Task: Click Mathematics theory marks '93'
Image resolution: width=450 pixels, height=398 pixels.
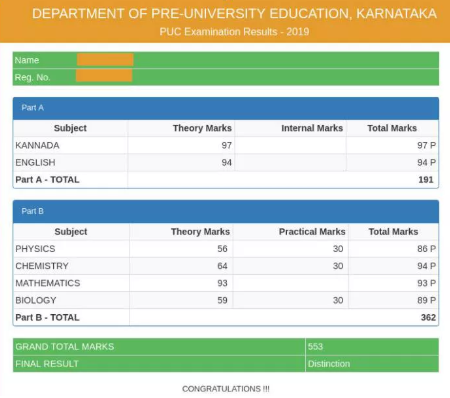Action: pos(222,283)
